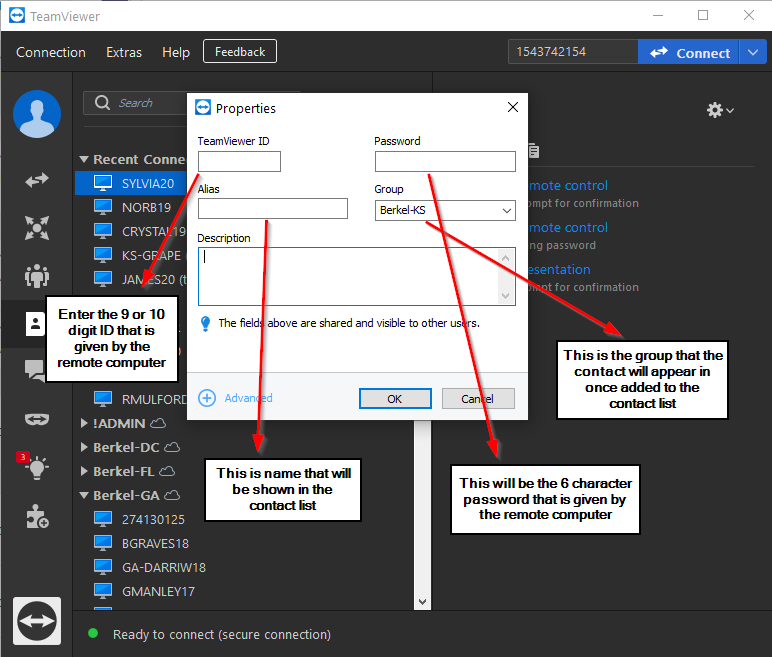772x657 pixels.
Task: Open Add extensions puzzle icon
Action: click(37, 517)
